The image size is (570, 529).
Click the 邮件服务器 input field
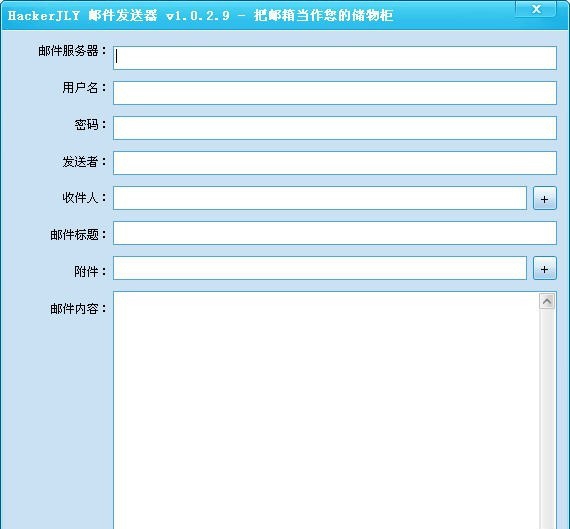pos(335,58)
